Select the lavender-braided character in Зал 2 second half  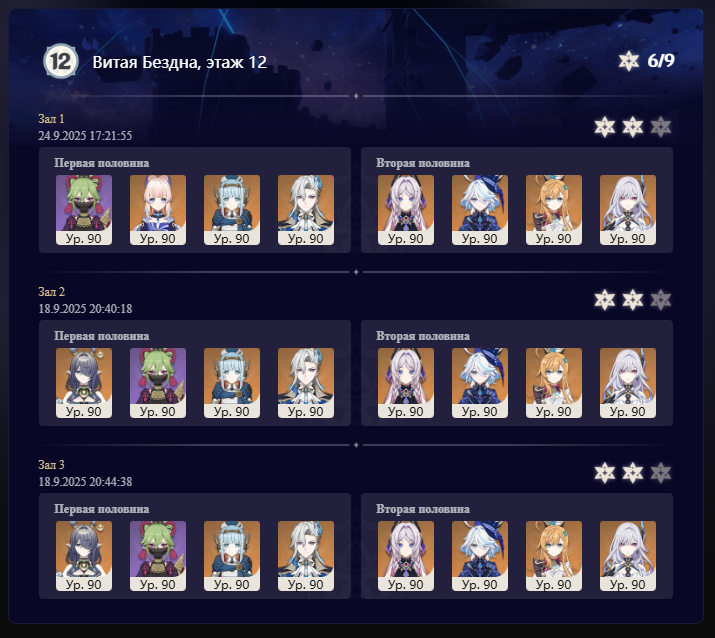[x=406, y=383]
